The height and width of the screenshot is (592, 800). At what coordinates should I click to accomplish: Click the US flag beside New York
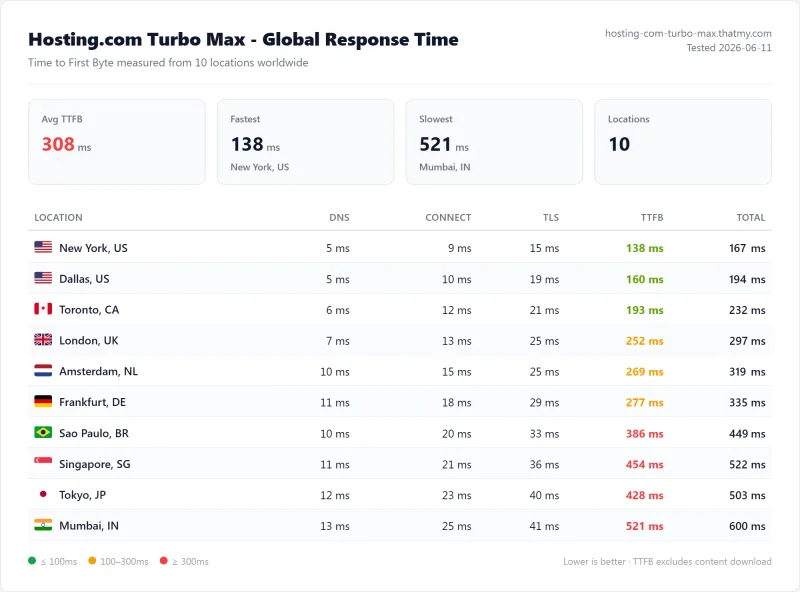coord(43,248)
